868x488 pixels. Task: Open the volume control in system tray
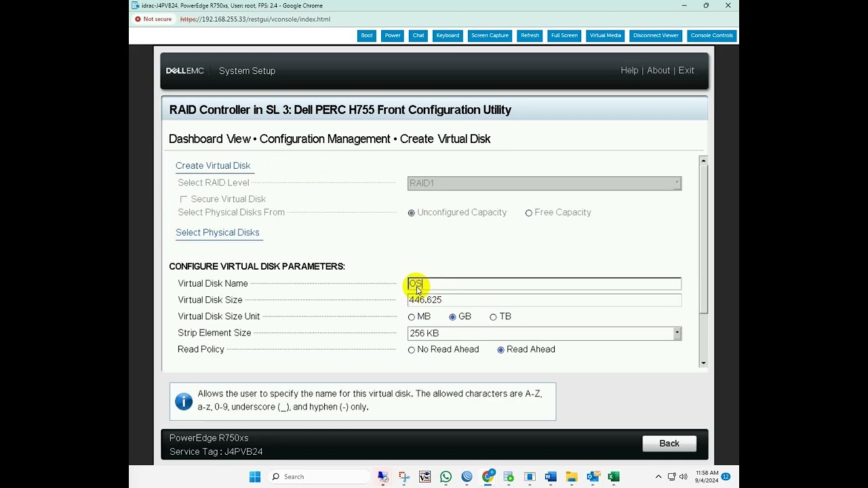tap(683, 476)
